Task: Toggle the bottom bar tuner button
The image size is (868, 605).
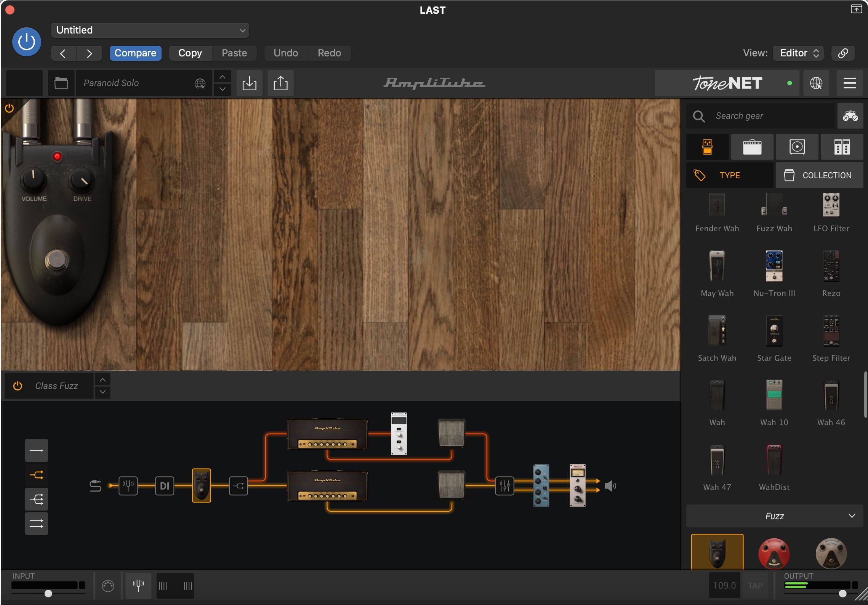Action: (x=138, y=586)
